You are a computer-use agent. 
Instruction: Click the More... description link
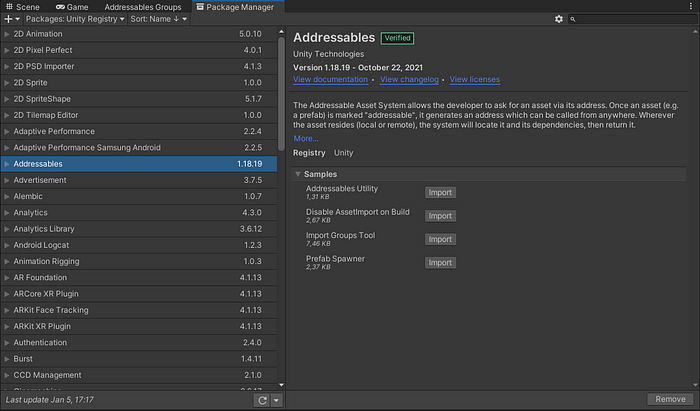(306, 138)
